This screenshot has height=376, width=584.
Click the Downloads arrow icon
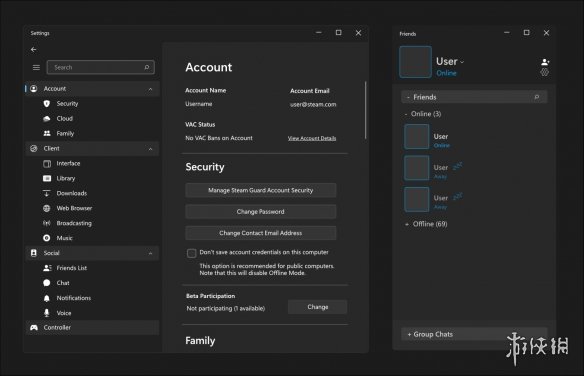coord(47,193)
